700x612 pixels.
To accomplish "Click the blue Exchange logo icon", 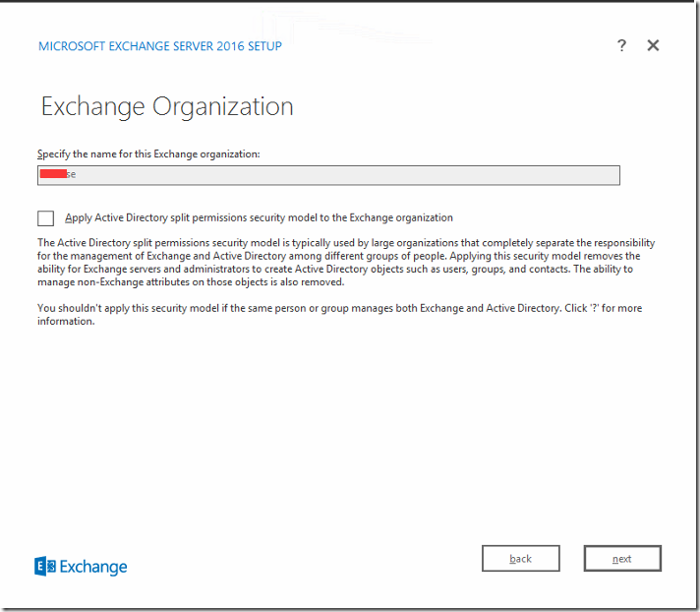I will [44, 566].
